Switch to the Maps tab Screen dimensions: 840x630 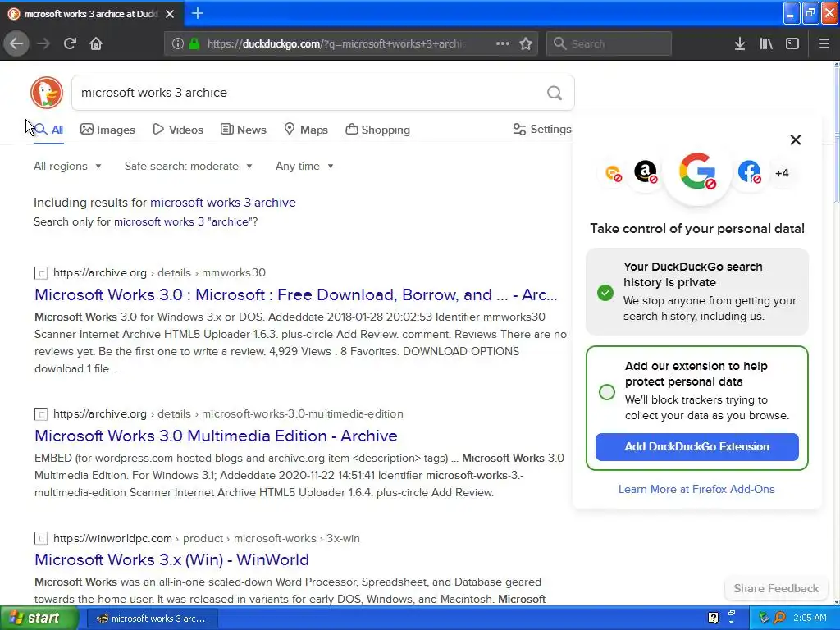(306, 130)
